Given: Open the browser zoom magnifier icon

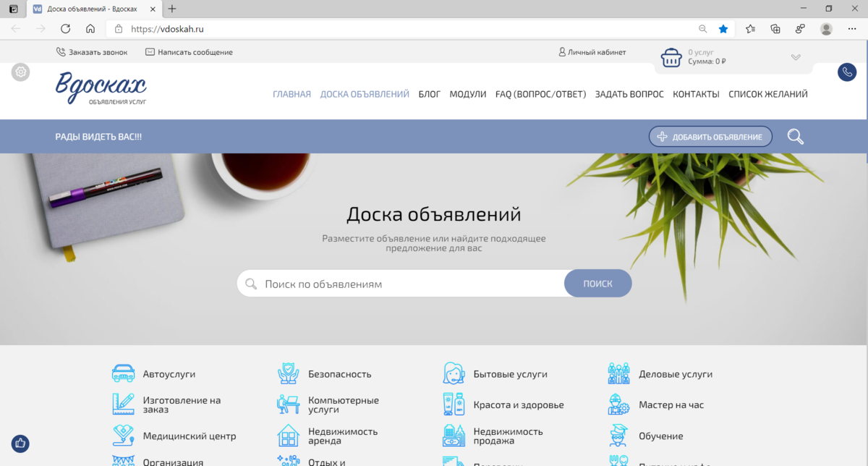Looking at the screenshot, I should [702, 29].
